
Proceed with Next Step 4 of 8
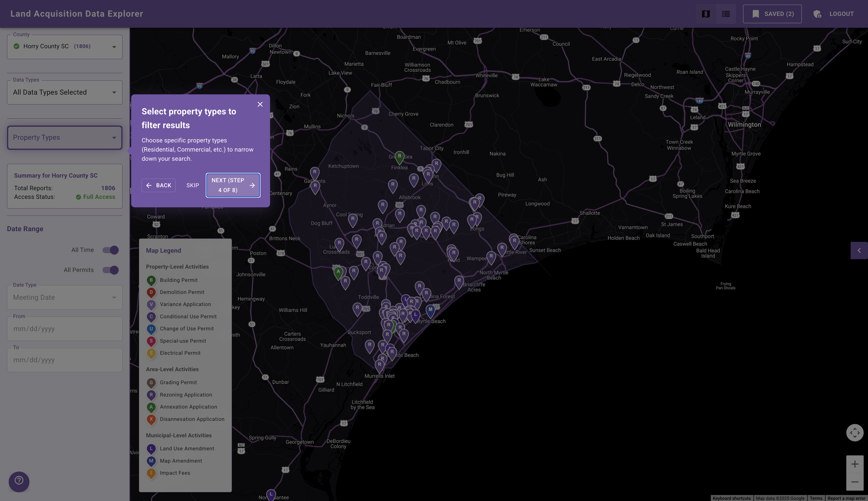coord(233,185)
